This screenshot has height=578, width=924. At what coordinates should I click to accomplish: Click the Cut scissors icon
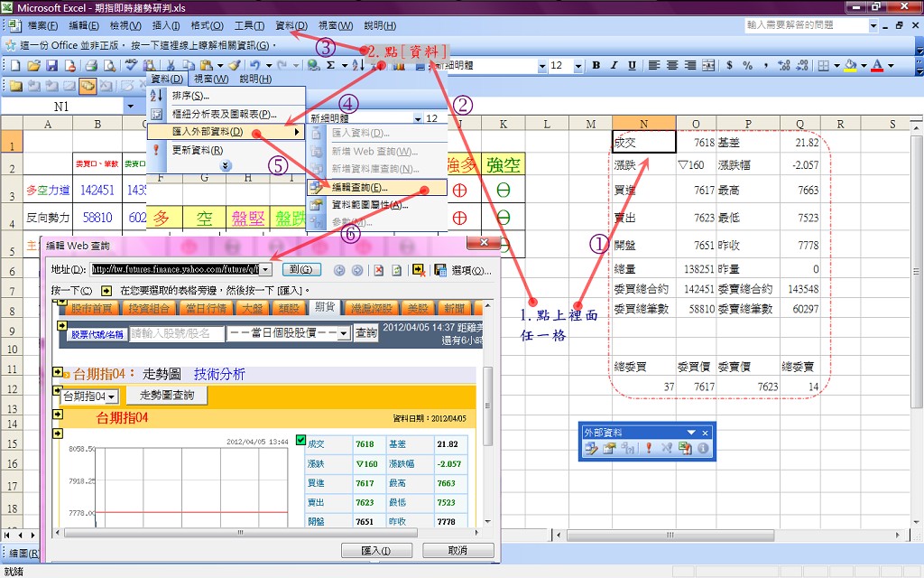[x=171, y=65]
